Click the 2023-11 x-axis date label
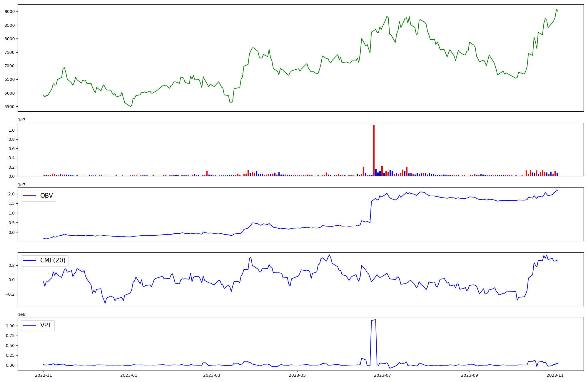 pyautogui.click(x=555, y=375)
